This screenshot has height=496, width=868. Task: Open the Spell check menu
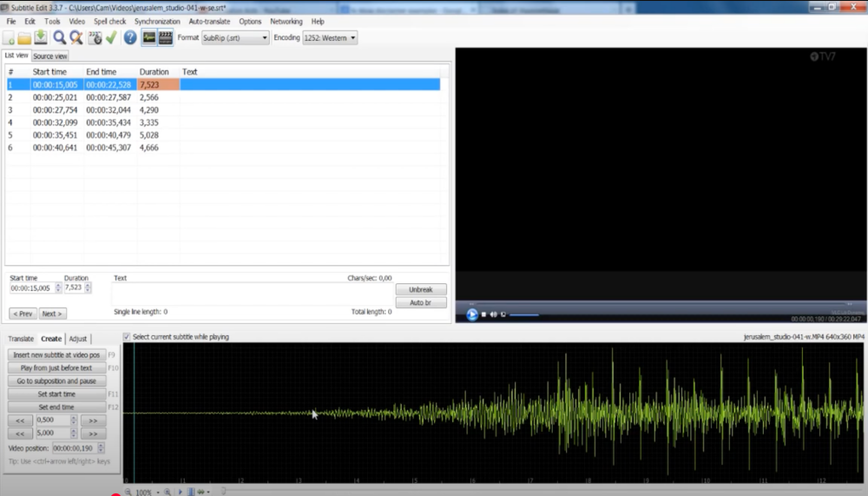(109, 21)
